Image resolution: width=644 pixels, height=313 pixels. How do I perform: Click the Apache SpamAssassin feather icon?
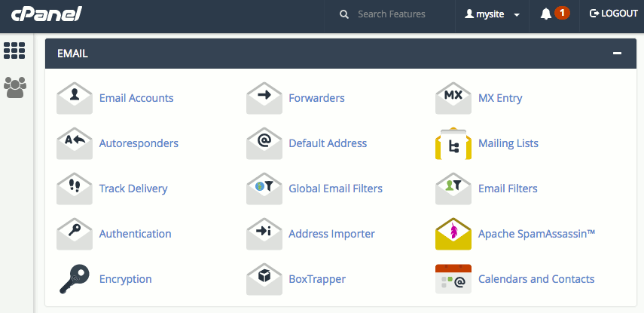click(x=453, y=234)
